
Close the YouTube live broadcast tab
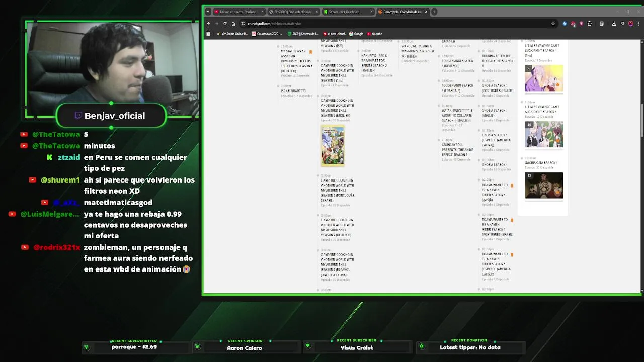coord(262,12)
